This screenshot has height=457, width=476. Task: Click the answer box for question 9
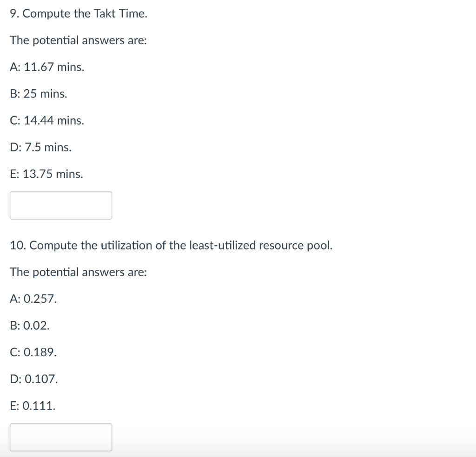pyautogui.click(x=61, y=205)
